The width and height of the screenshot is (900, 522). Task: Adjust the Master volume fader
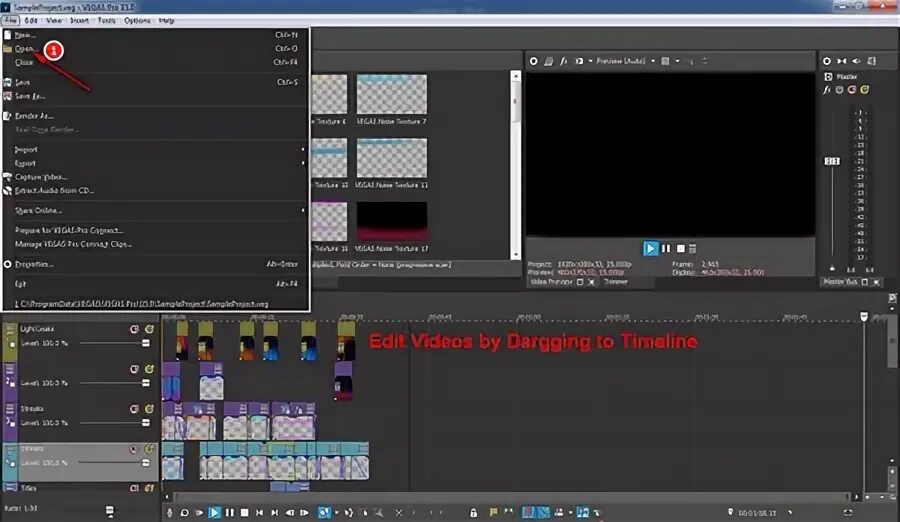click(832, 161)
